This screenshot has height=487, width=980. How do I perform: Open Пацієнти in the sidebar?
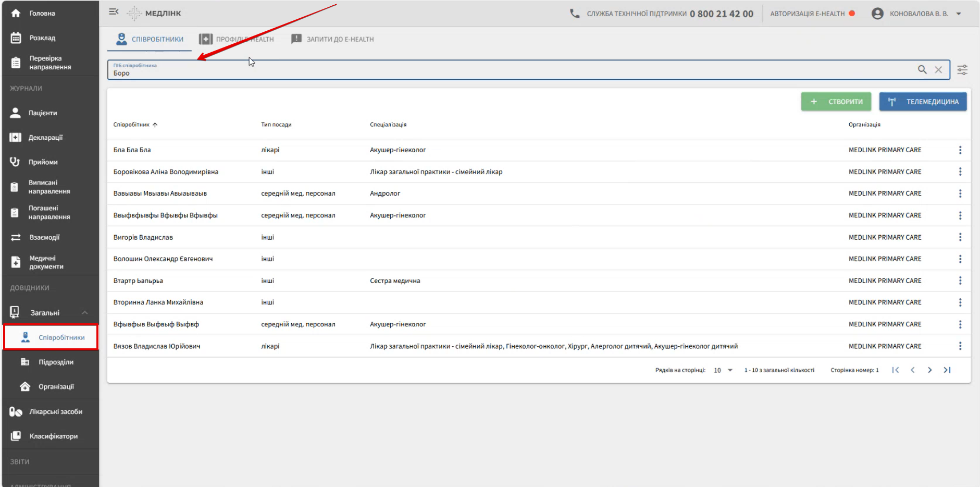43,113
